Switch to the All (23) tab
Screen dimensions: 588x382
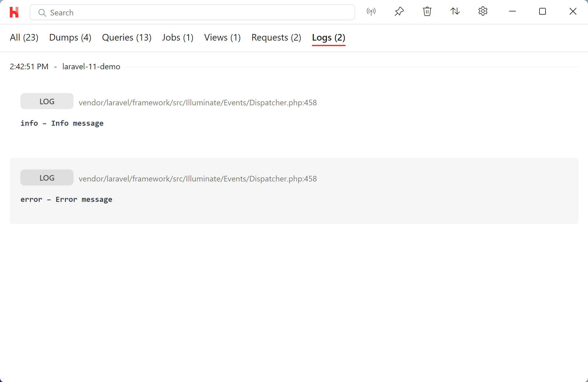point(24,38)
